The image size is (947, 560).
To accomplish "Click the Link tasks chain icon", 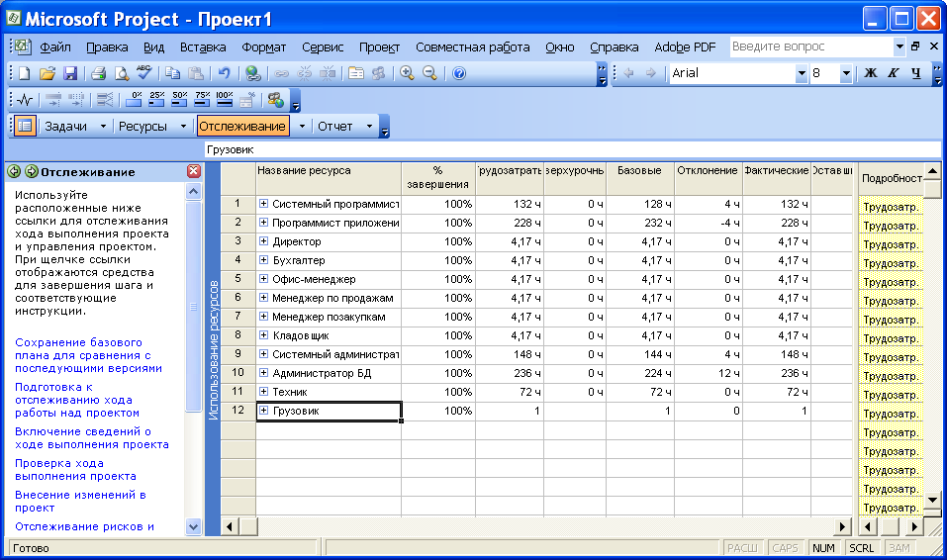I will [x=281, y=73].
